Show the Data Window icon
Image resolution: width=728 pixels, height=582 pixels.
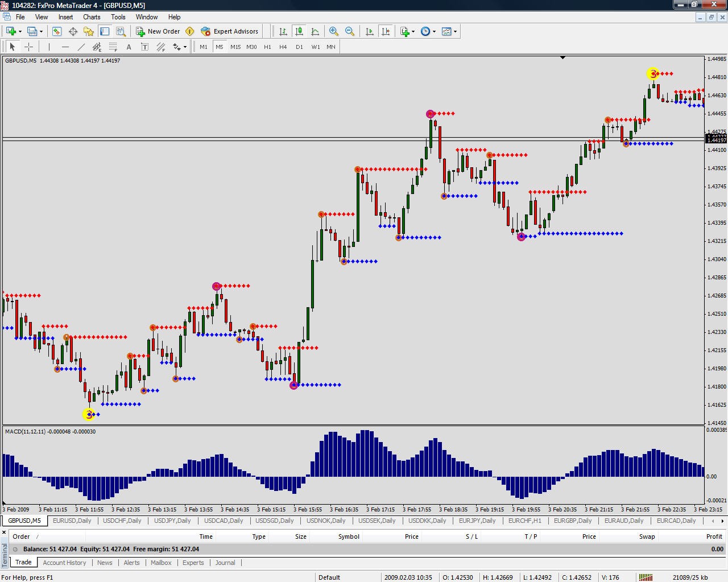click(73, 31)
